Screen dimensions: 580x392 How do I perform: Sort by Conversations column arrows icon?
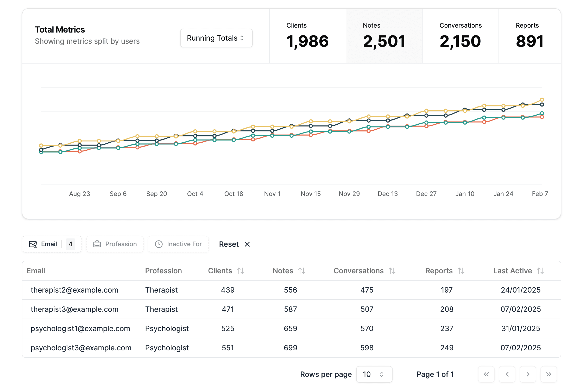(392, 271)
